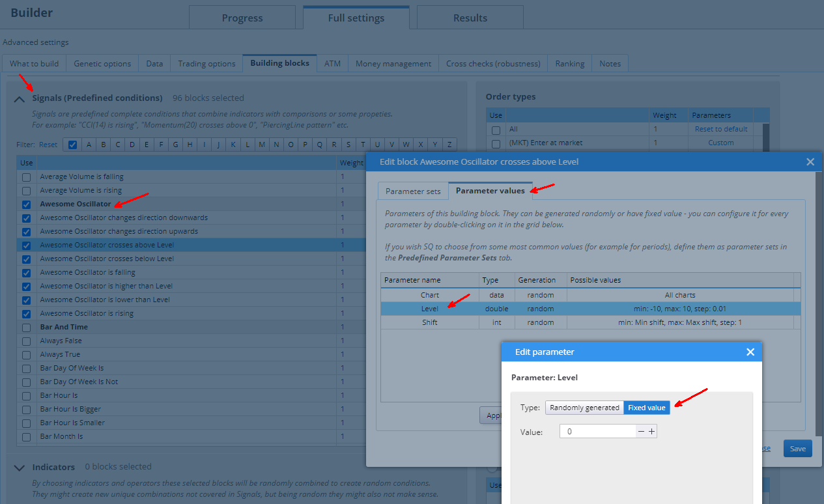Screen dimensions: 824x504
Task: Close the Edit block dialog
Action: [810, 161]
